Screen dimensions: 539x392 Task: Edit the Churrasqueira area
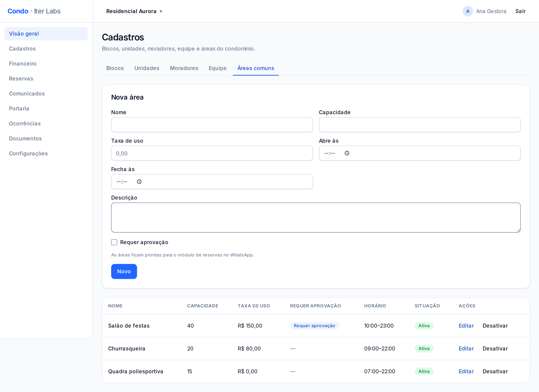466,349
